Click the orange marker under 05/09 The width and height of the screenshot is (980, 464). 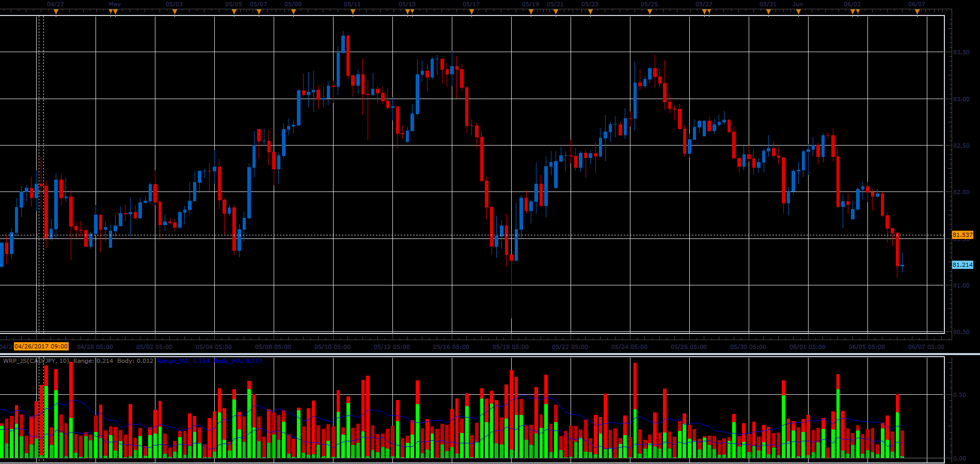(293, 12)
